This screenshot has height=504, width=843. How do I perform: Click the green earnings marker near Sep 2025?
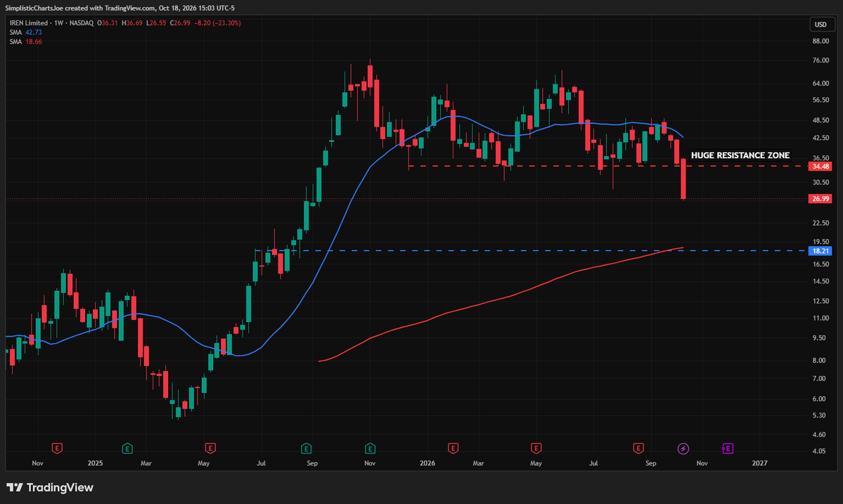click(x=306, y=448)
